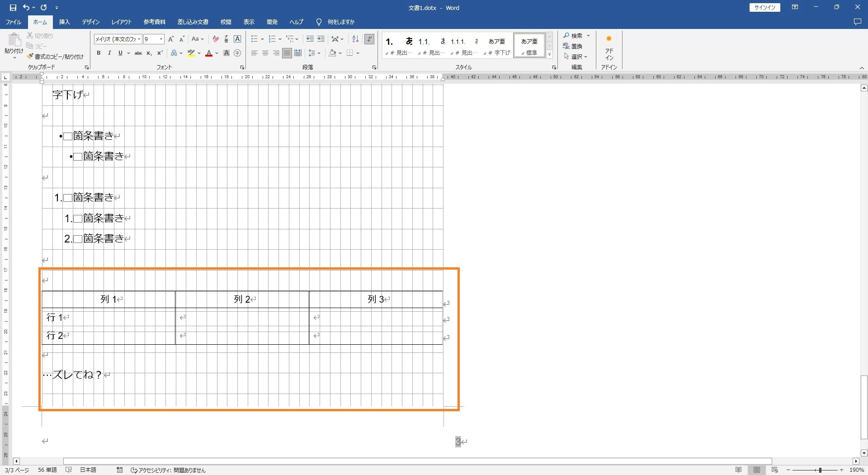Viewport: 868px width, 475px height.
Task: Toggle underline formatting (U)
Action: pos(120,53)
